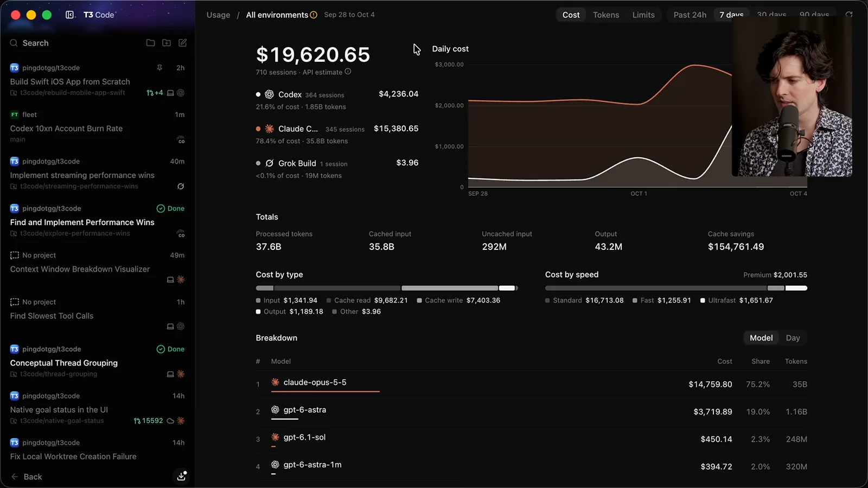Click the Grok Build provider row
The width and height of the screenshot is (868, 488).
(x=337, y=169)
